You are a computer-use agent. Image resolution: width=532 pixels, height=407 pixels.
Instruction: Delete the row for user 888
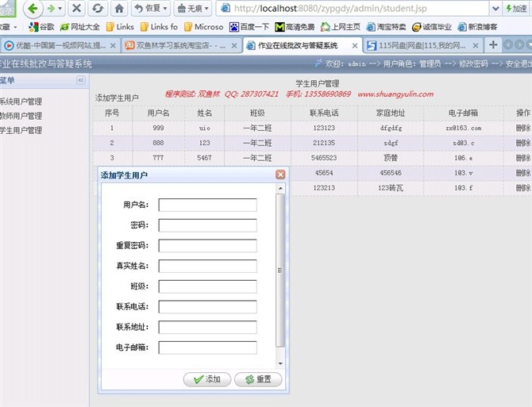coord(523,143)
